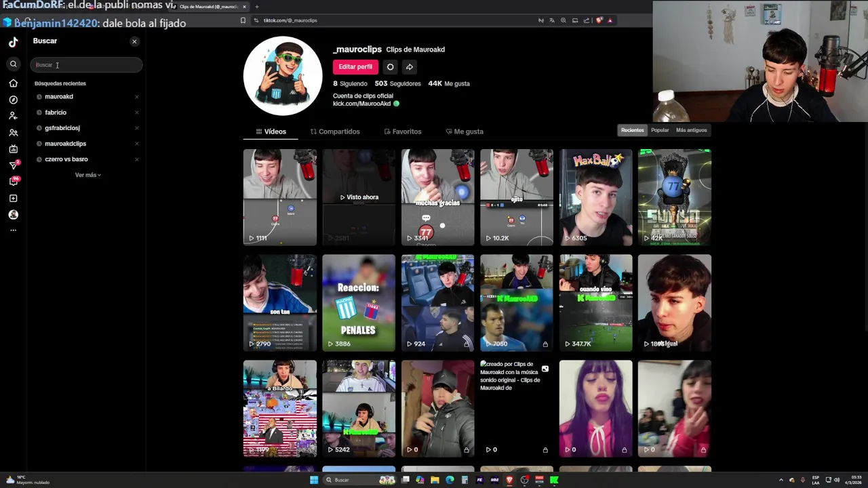Open video thumbnail with 42K views
The image size is (868, 488).
[675, 197]
